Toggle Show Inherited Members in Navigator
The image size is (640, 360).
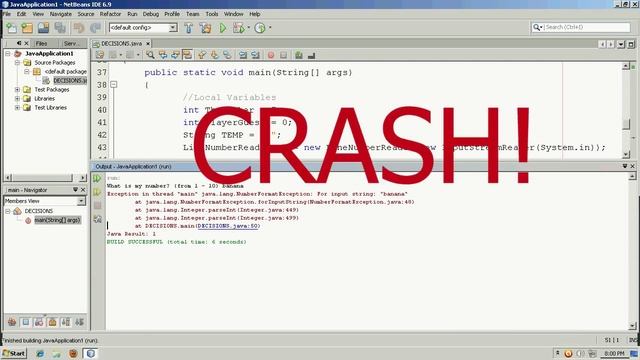12,322
